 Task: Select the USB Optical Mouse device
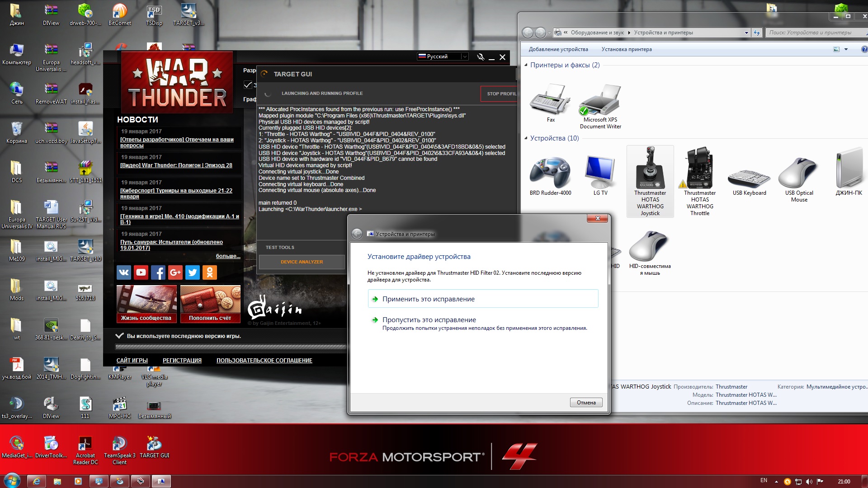[x=799, y=179]
